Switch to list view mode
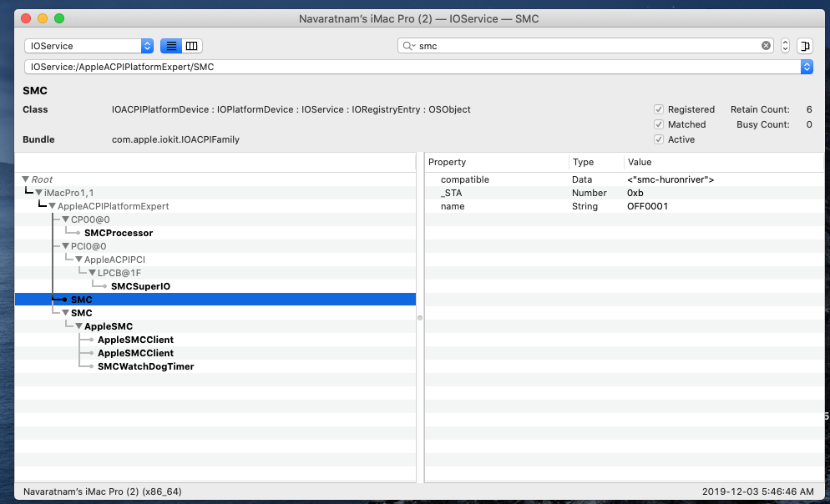This screenshot has width=830, height=504. pyautogui.click(x=171, y=46)
